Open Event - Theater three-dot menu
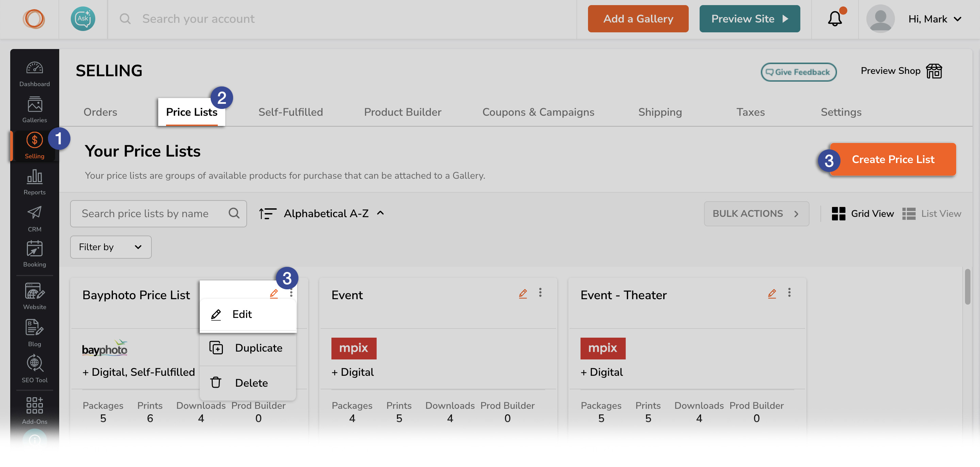980x467 pixels. (x=789, y=293)
